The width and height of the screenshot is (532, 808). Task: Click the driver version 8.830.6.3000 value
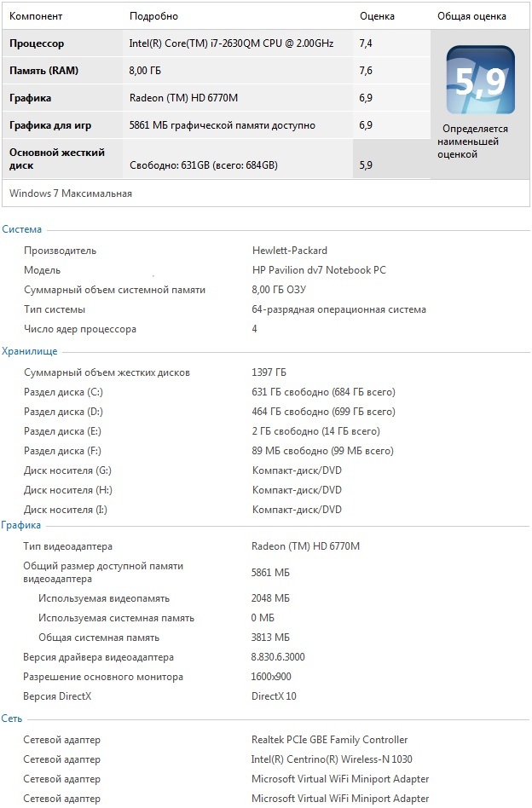click(x=278, y=657)
